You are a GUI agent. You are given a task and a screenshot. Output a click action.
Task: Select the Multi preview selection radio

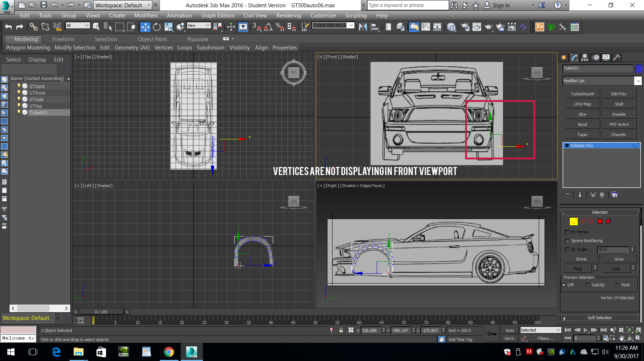pyautogui.click(x=617, y=285)
